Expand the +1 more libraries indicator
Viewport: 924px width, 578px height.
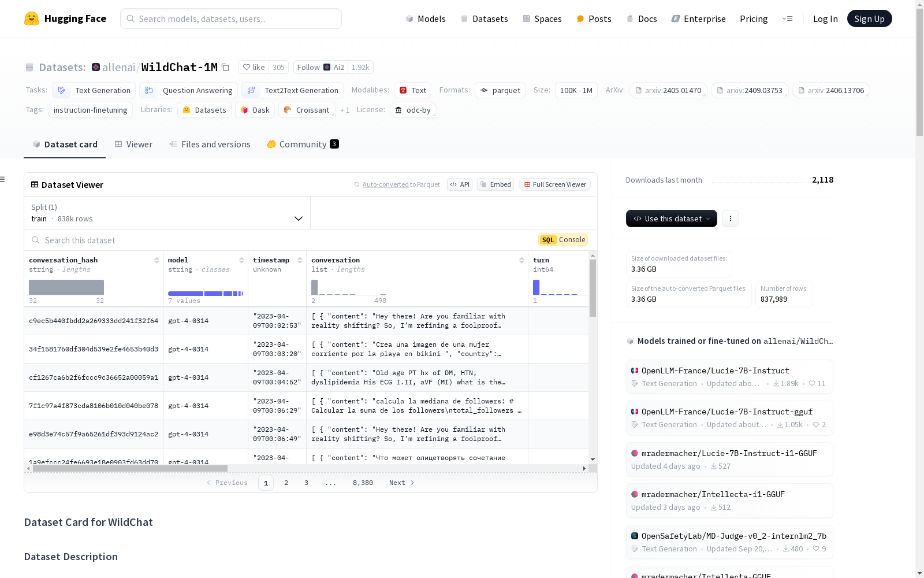345,110
